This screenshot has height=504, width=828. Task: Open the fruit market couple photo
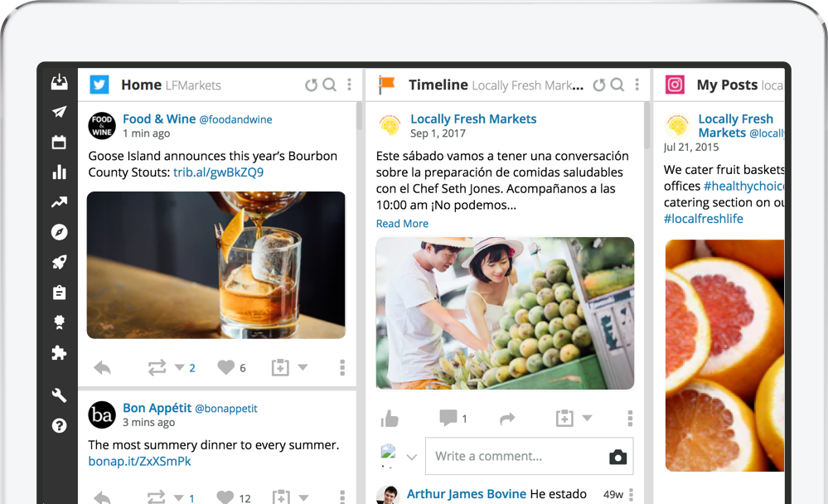coord(505,313)
